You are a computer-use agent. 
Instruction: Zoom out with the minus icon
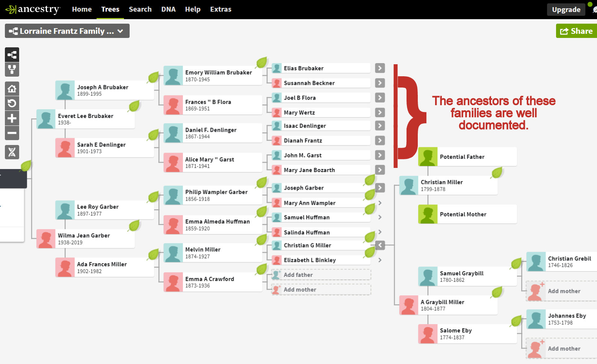point(12,133)
